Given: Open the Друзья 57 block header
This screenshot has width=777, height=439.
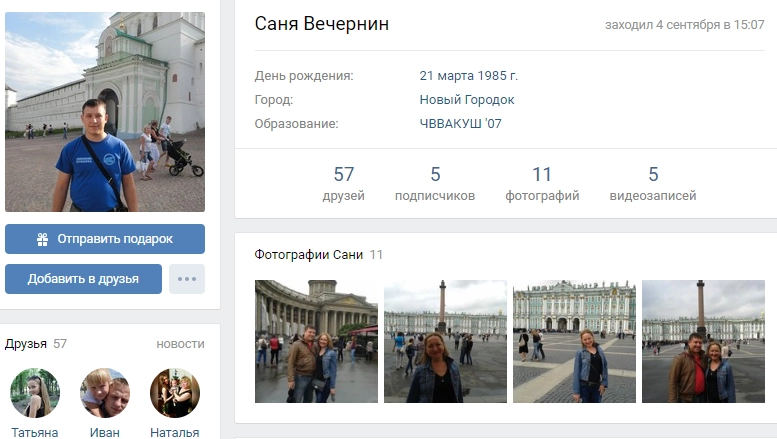Looking at the screenshot, I should [36, 344].
